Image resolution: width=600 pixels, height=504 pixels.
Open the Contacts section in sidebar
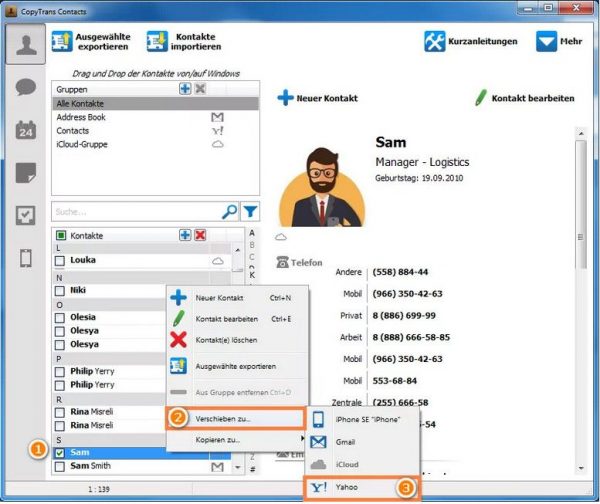[x=26, y=44]
